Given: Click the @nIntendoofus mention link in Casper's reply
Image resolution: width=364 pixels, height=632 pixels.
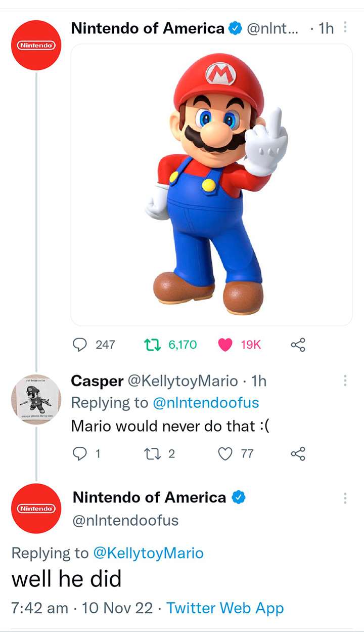Looking at the screenshot, I should tap(205, 403).
